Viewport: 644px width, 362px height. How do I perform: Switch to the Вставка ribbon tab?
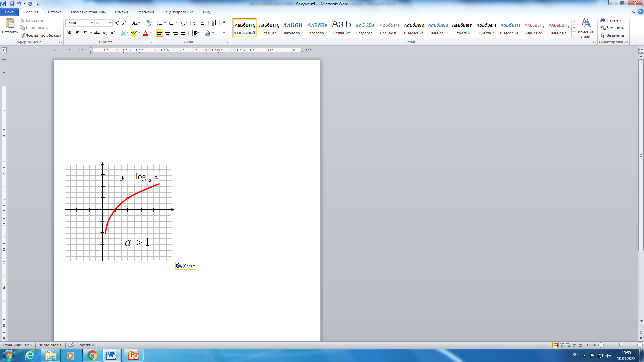(55, 12)
